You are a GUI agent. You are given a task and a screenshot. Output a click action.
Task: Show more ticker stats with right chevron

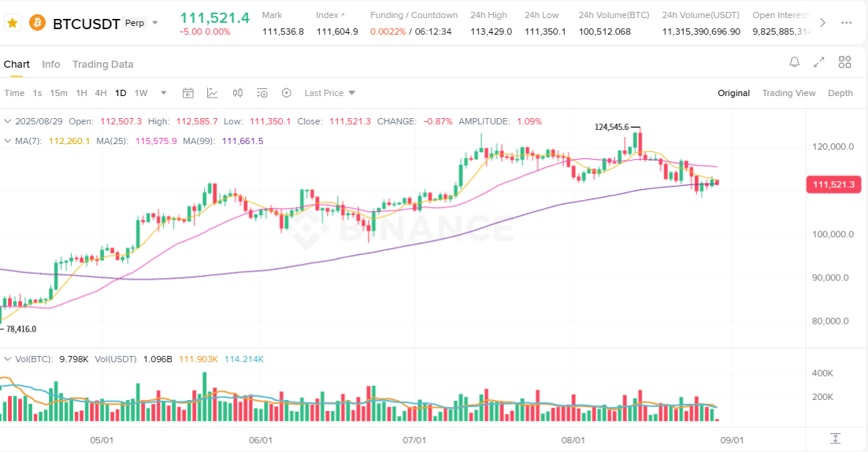(822, 23)
